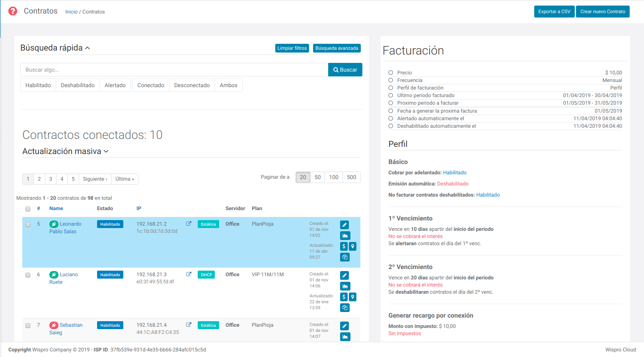
Task: Go to page 2 of contracts
Action: pyautogui.click(x=39, y=179)
